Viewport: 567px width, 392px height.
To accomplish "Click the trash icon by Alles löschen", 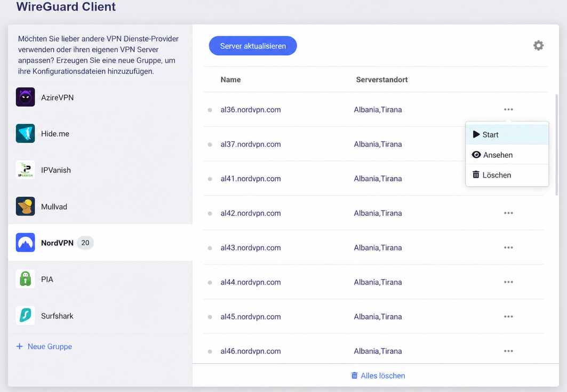I will [354, 375].
